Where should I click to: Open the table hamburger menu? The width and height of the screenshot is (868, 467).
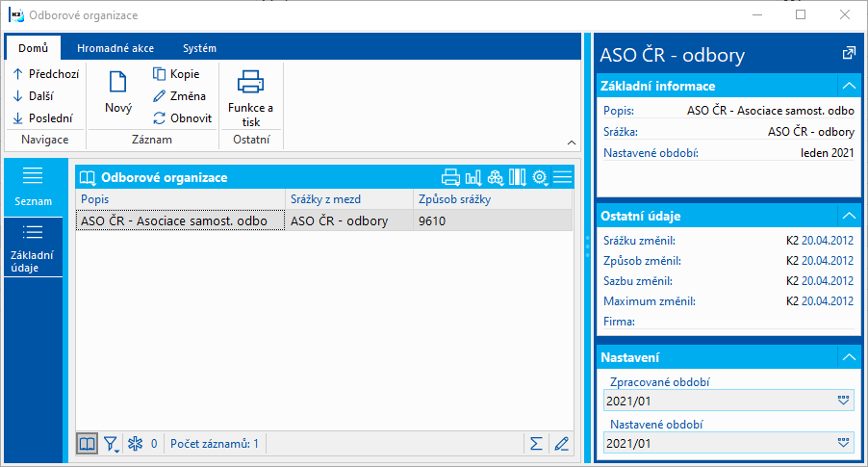(562, 177)
